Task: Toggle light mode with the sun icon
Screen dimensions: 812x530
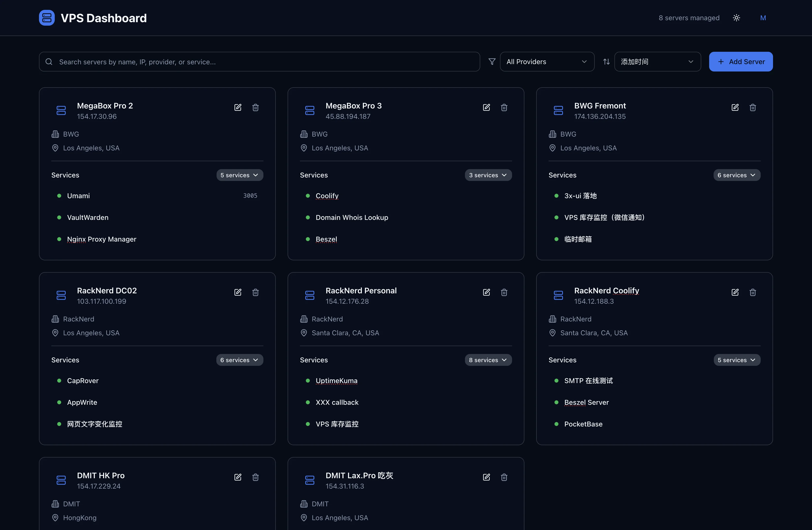Action: point(737,18)
